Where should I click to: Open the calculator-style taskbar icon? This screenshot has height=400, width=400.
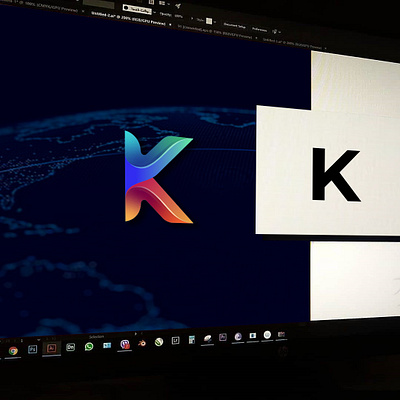[x=192, y=340]
